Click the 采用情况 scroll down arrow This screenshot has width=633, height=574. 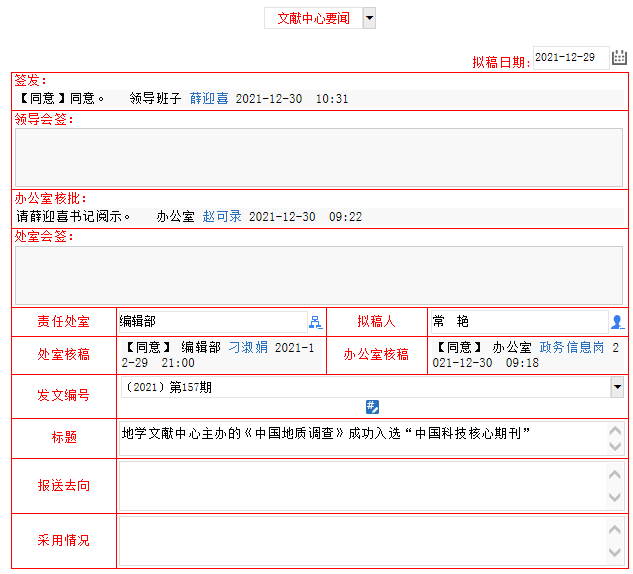(615, 553)
